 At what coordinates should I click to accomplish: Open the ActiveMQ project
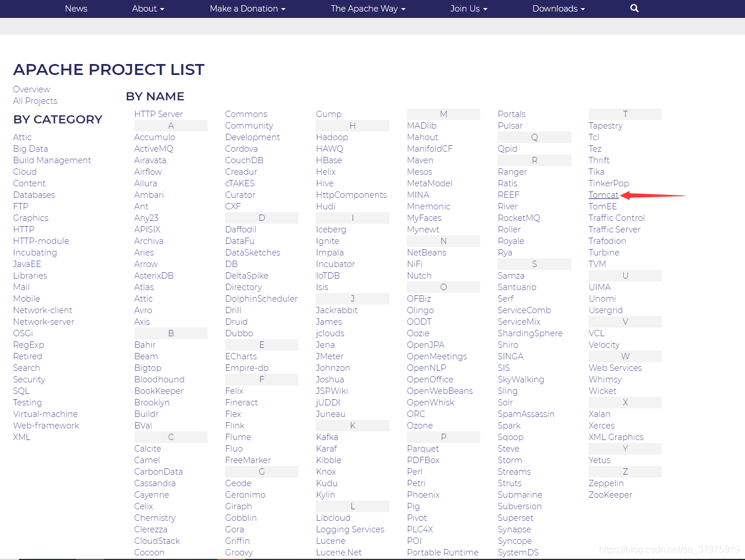tap(154, 149)
